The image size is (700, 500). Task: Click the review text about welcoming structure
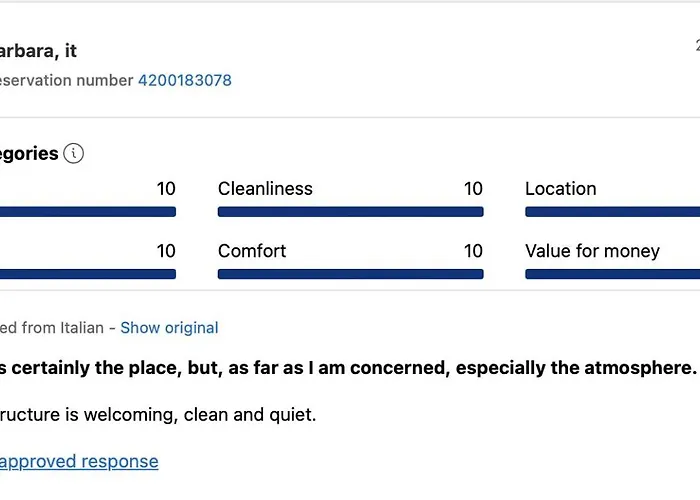(x=157, y=414)
